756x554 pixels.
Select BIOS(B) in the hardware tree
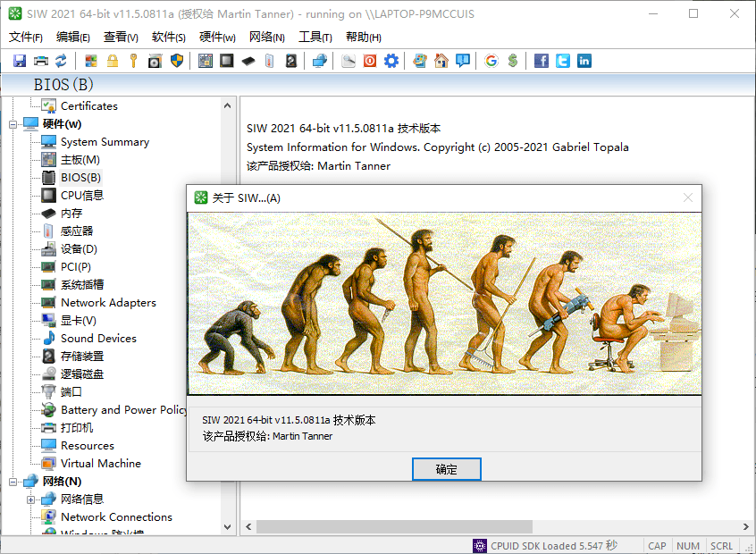coord(82,177)
